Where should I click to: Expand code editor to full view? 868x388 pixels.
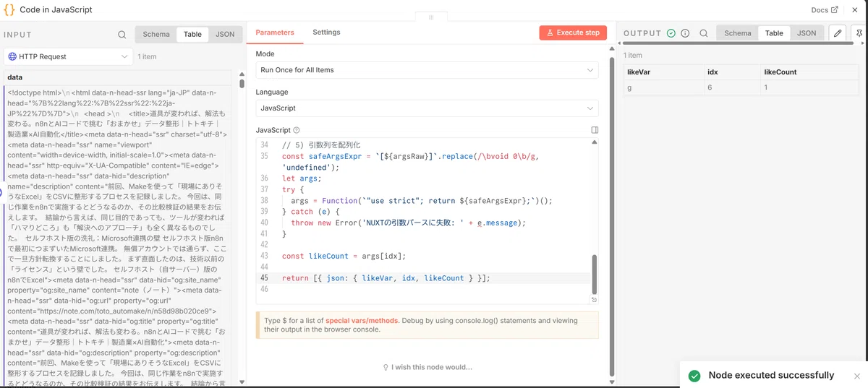point(595,131)
